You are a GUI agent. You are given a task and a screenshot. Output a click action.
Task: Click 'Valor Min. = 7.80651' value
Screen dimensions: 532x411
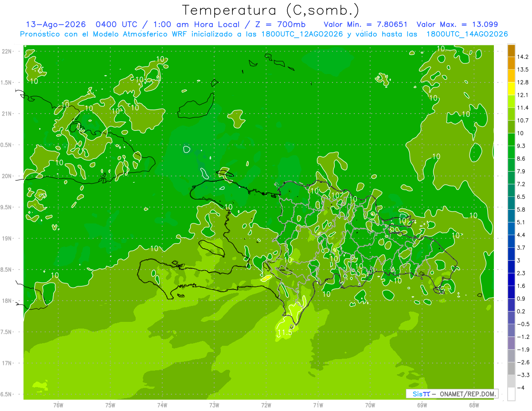pyautogui.click(x=366, y=24)
